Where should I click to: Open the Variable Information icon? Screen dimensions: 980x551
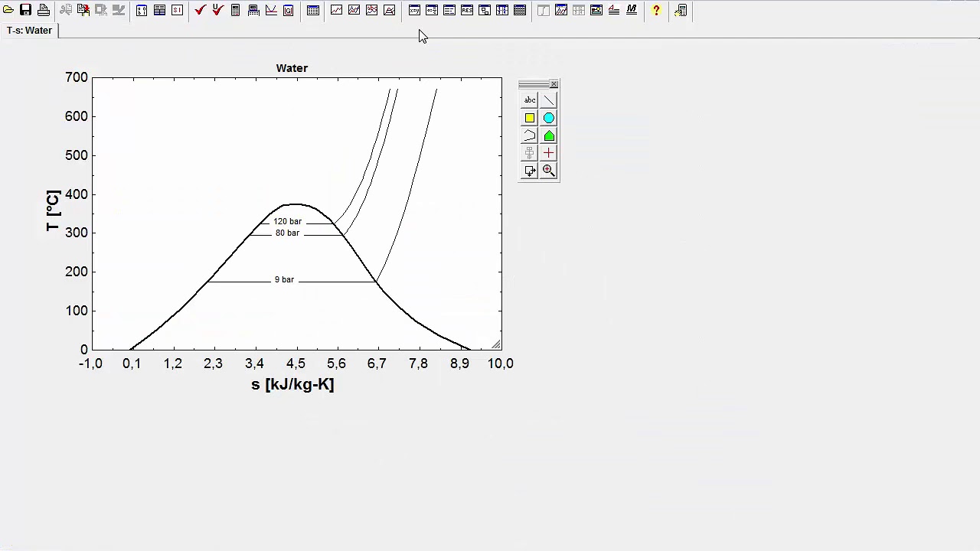[x=142, y=10]
